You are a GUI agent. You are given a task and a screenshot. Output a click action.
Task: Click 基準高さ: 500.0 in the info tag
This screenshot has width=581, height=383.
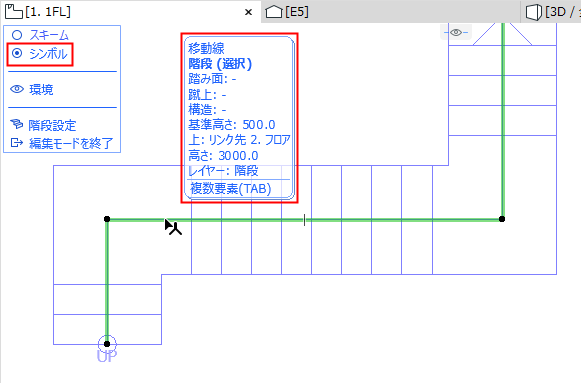coord(232,125)
